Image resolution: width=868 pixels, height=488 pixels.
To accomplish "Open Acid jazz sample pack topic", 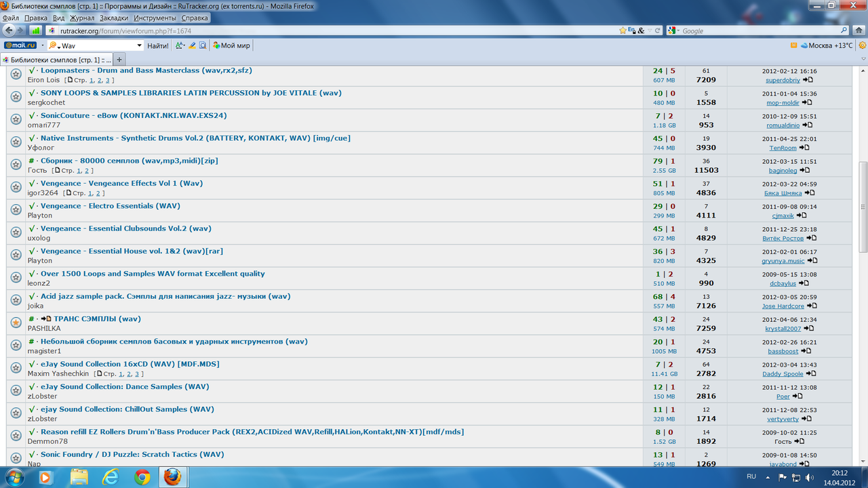I will pyautogui.click(x=165, y=296).
